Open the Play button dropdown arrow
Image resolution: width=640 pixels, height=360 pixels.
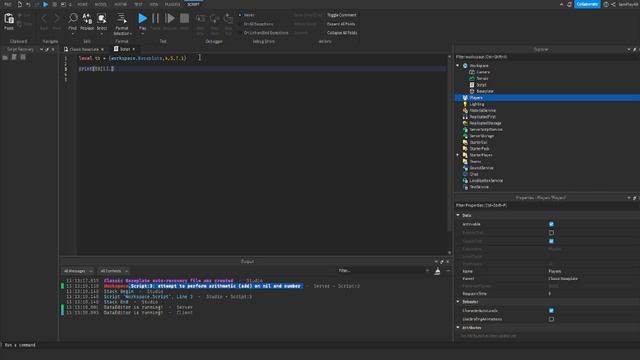142,33
